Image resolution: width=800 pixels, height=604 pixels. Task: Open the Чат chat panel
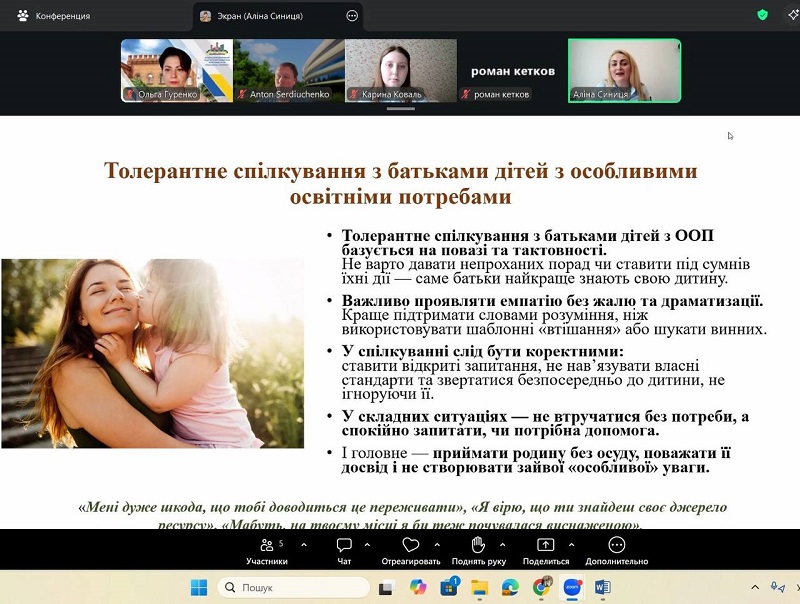click(x=344, y=550)
